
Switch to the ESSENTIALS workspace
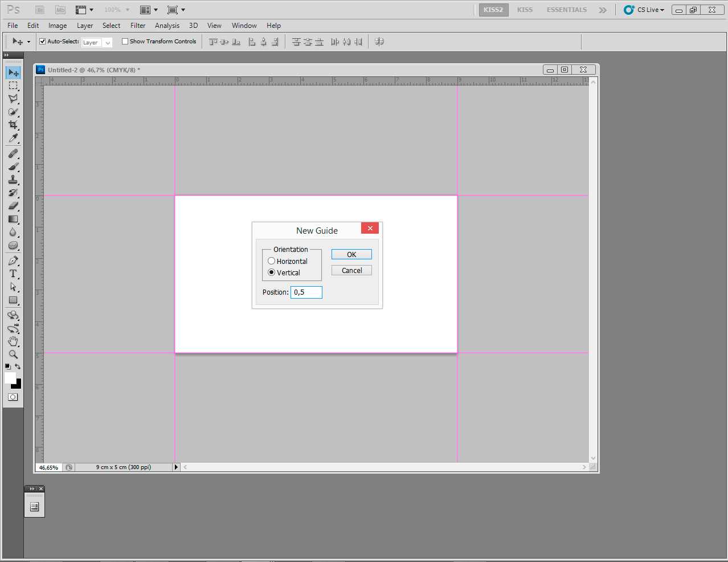(567, 10)
